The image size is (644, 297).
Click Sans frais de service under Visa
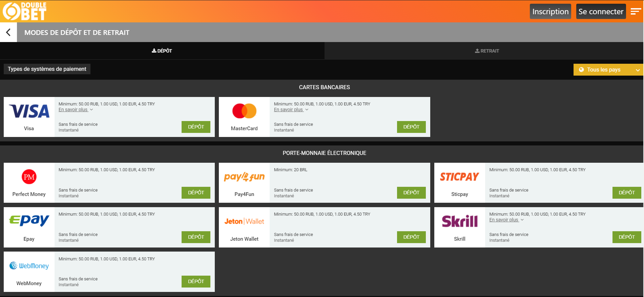[78, 124]
